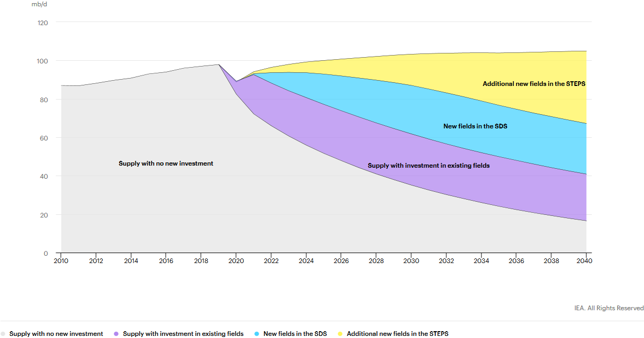This screenshot has width=644, height=338.
Task: Hide 'New fields in the SDS' via legend text
Action: [295, 334]
